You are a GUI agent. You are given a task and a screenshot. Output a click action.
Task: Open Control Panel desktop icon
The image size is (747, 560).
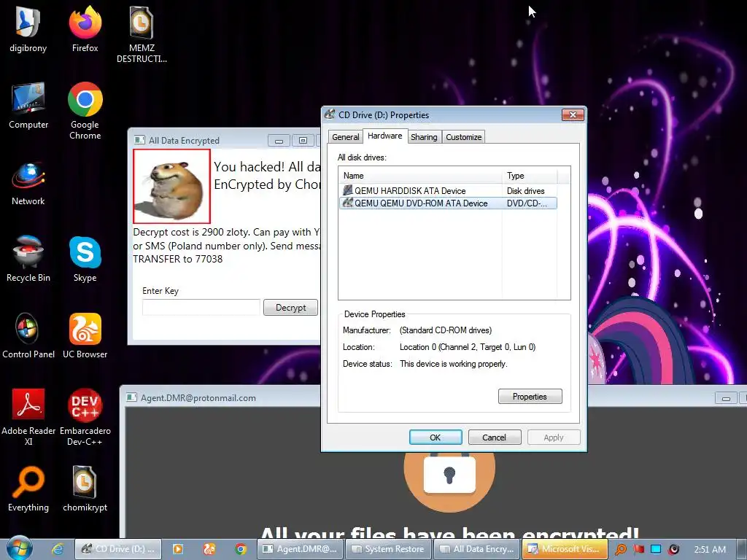tap(28, 335)
